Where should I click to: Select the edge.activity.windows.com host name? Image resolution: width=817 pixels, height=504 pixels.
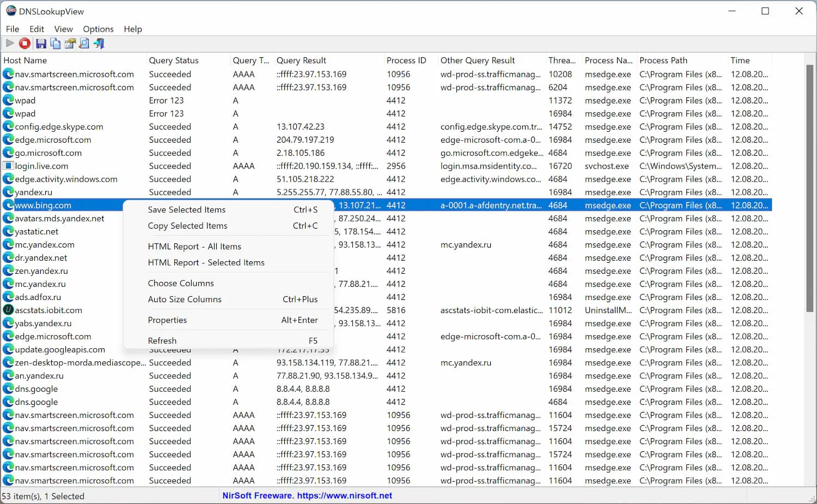66,179
